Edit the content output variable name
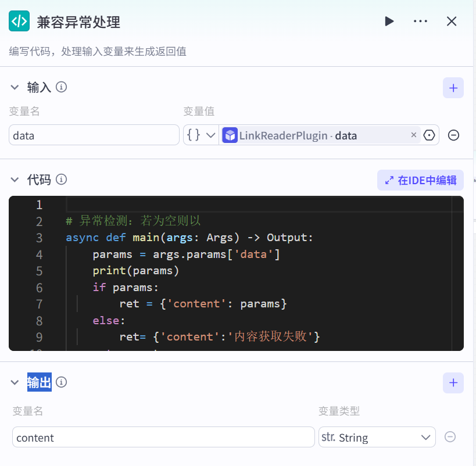Image resolution: width=476 pixels, height=466 pixels. click(163, 438)
